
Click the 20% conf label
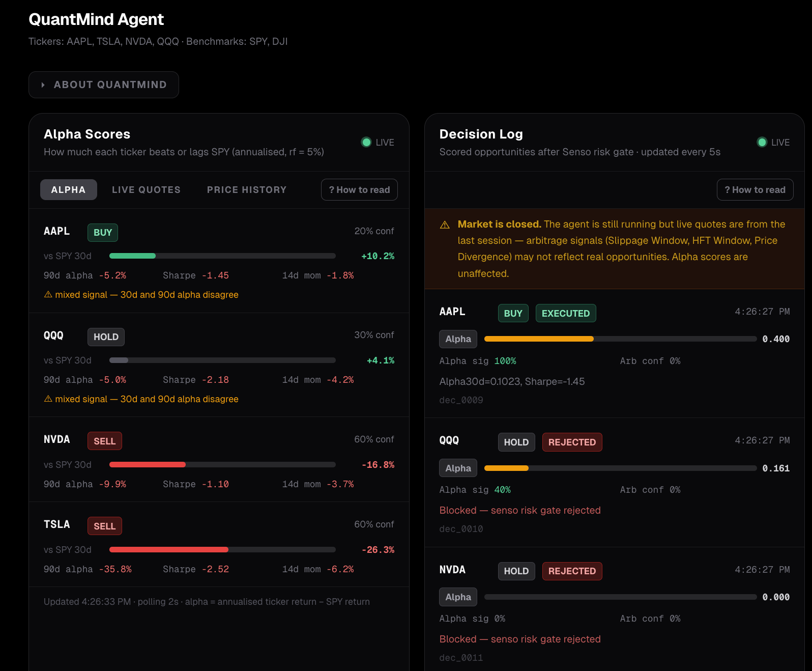[374, 231]
